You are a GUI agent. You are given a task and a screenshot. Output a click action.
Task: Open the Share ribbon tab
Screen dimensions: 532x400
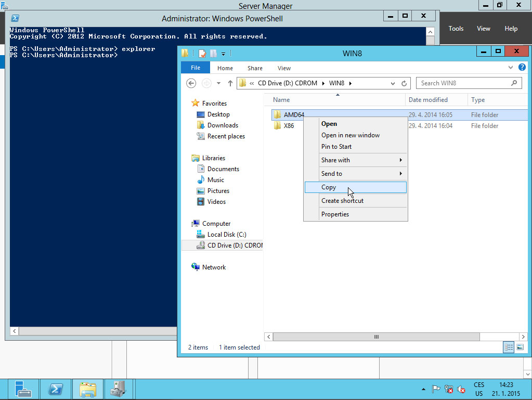coord(255,68)
